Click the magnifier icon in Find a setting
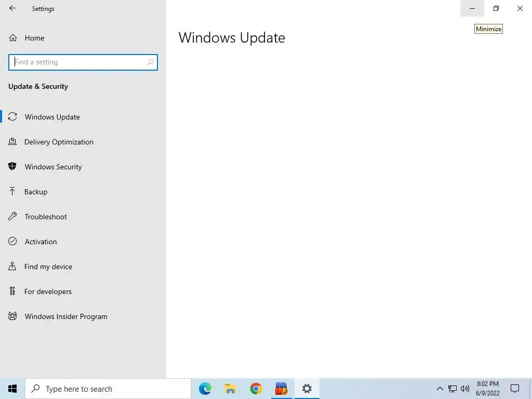Viewport: 532px width, 399px height. point(150,62)
